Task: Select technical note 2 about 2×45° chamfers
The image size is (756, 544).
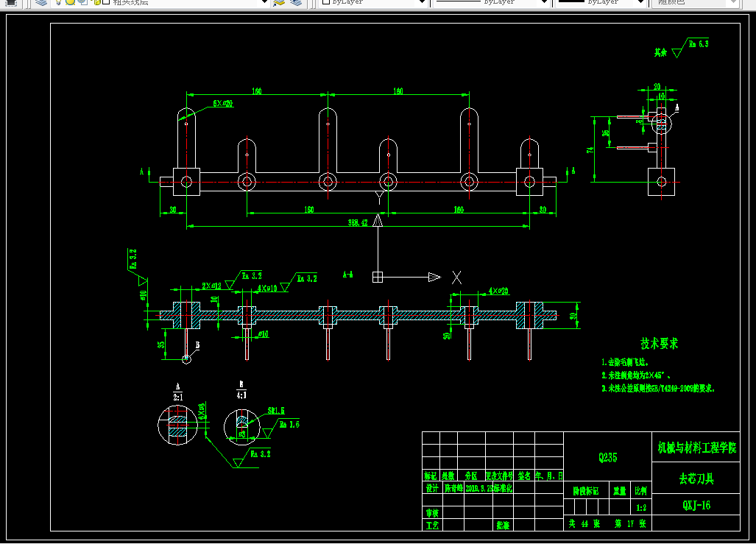Action: (x=636, y=375)
